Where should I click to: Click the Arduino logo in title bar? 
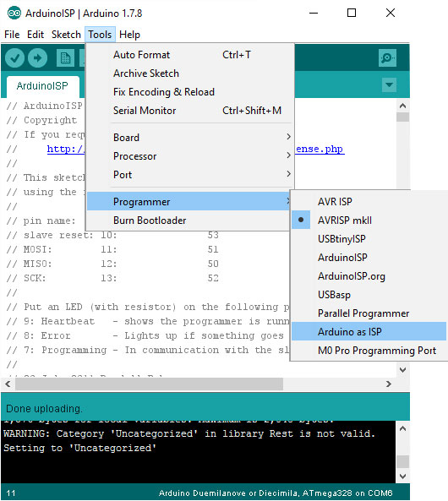[14, 14]
